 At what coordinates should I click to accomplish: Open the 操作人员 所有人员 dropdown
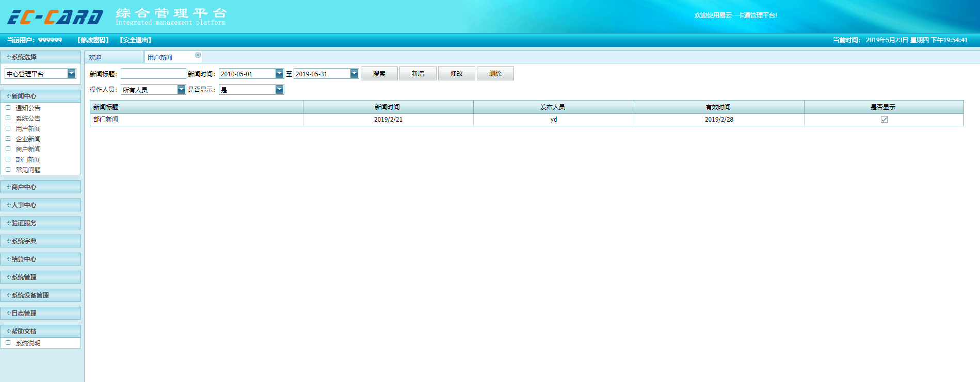[181, 90]
